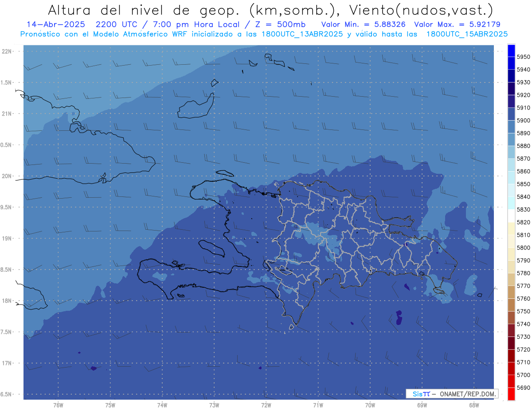The width and height of the screenshot is (532, 411).
Task: Click the 5950 value on the color legend
Action: pyautogui.click(x=523, y=57)
